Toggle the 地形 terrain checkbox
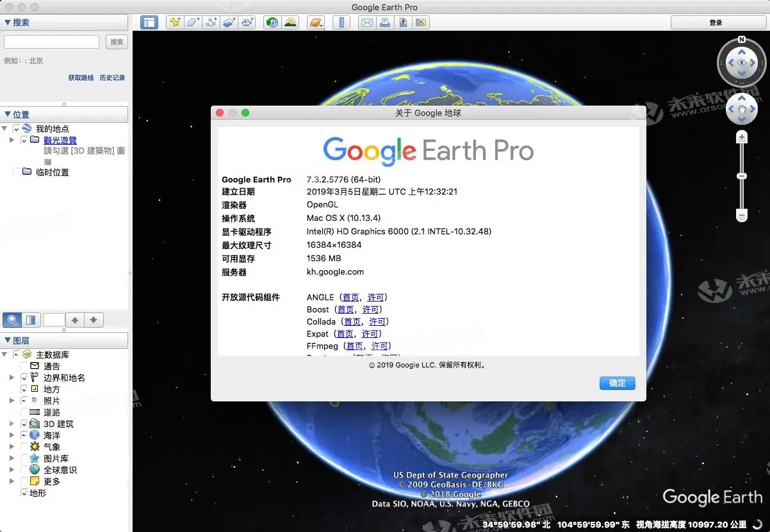This screenshot has width=770, height=532. (24, 493)
